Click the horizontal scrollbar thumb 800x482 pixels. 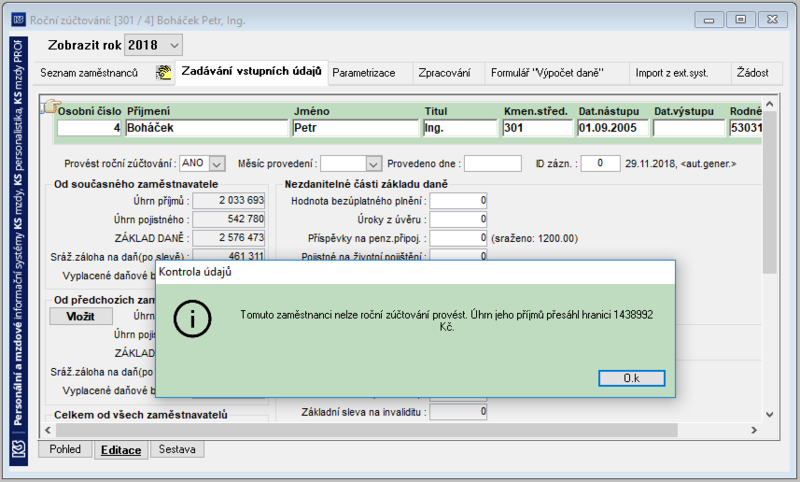click(x=366, y=430)
